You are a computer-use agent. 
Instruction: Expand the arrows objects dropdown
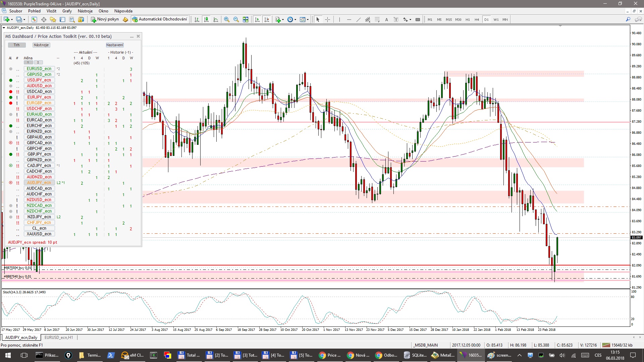click(410, 19)
